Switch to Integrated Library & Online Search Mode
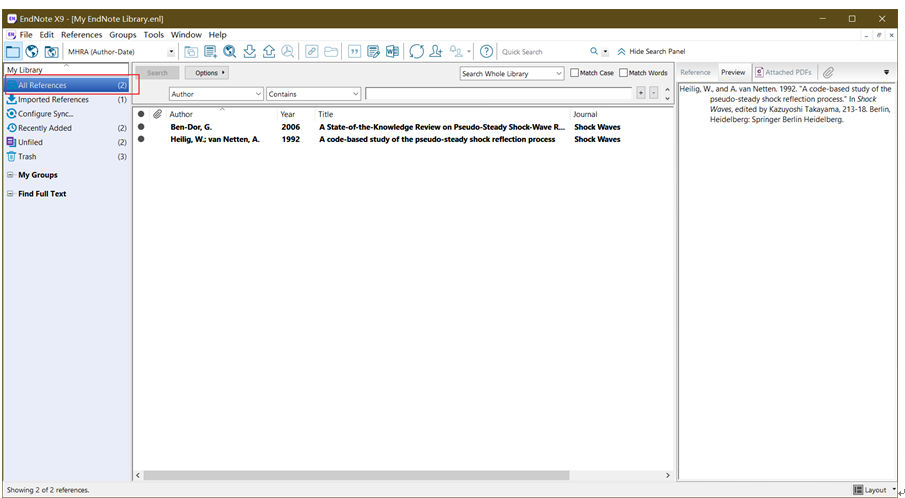 51,52
